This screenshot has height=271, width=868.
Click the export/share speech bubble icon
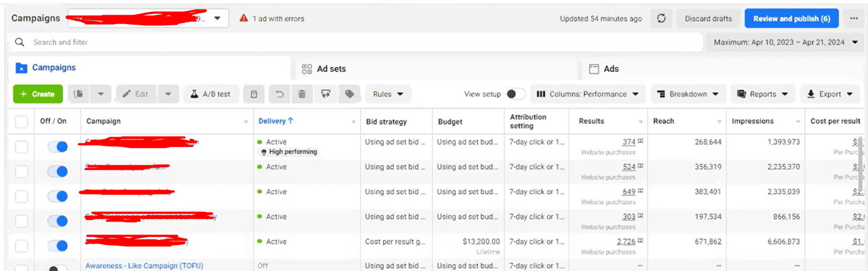(326, 94)
